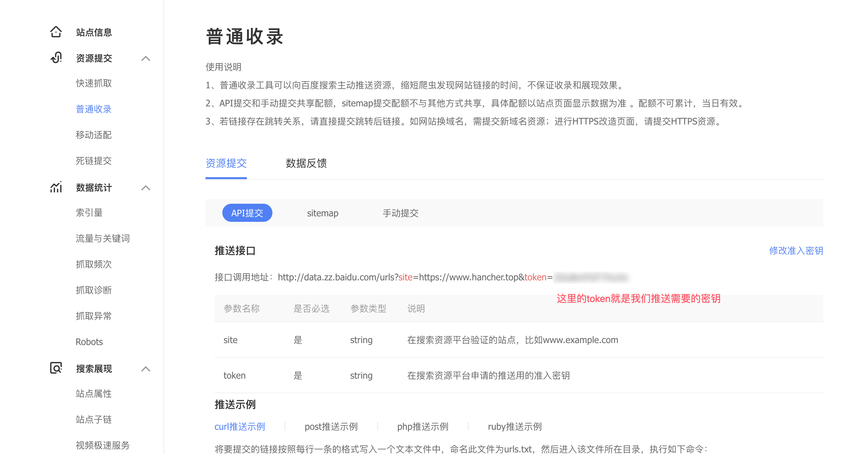Navigate to 死链提交
868x454 pixels.
point(94,161)
